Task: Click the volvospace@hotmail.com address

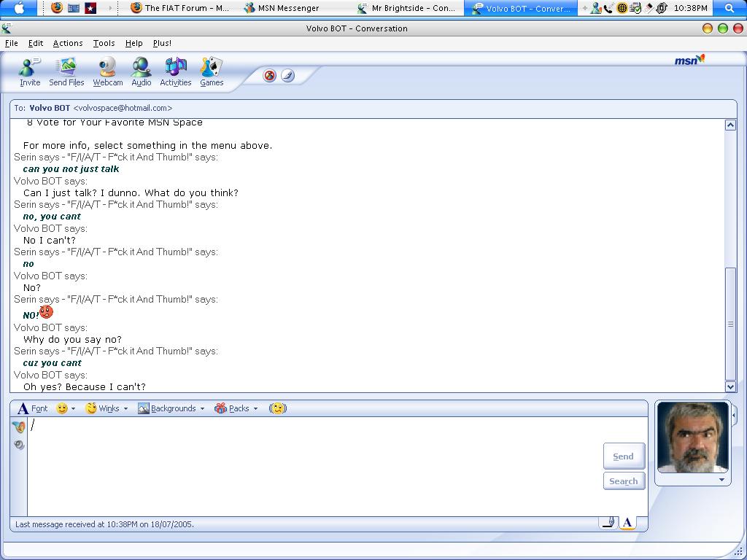Action: point(123,108)
